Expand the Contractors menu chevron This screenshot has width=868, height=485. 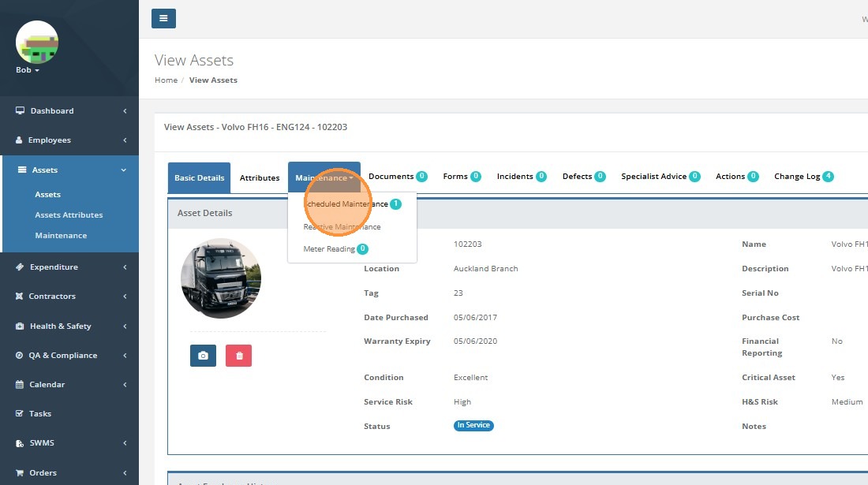(x=125, y=297)
